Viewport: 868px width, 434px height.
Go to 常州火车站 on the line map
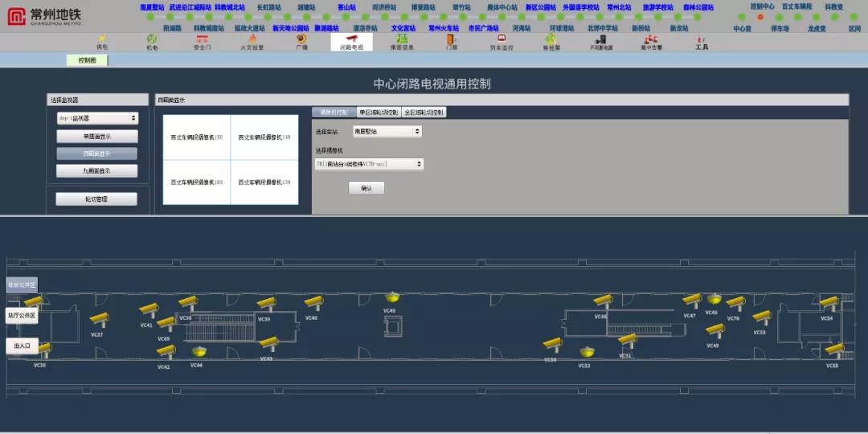point(444,27)
